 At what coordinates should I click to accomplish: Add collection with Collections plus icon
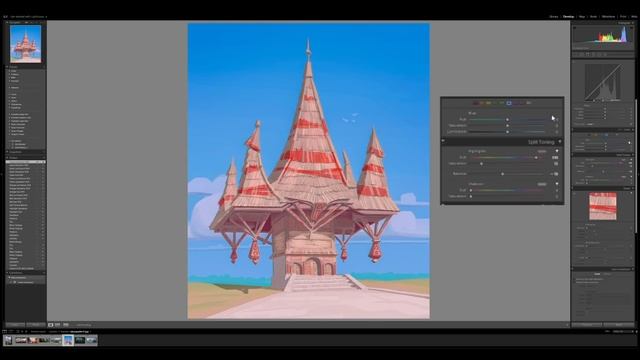44,273
